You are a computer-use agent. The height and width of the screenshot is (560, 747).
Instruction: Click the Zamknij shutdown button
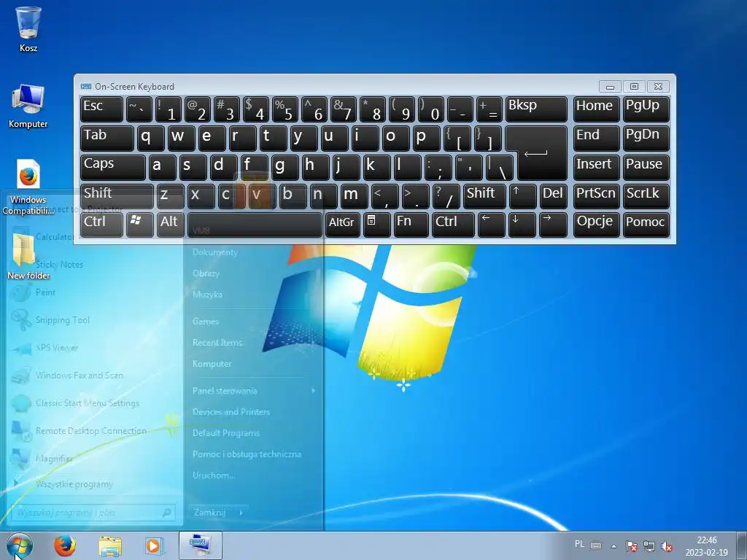pos(210,513)
